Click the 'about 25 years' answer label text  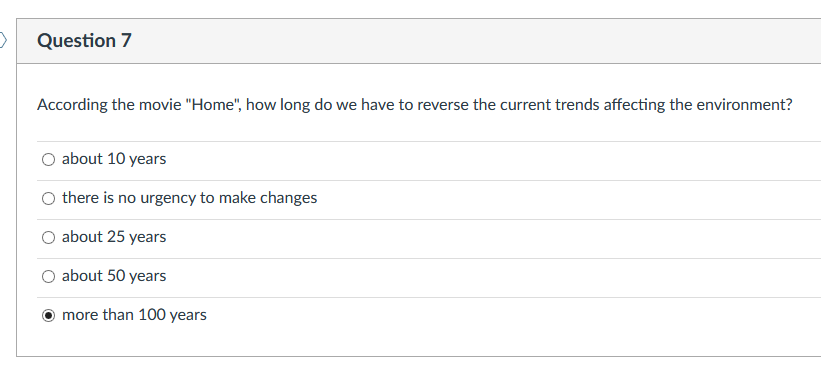tap(114, 237)
